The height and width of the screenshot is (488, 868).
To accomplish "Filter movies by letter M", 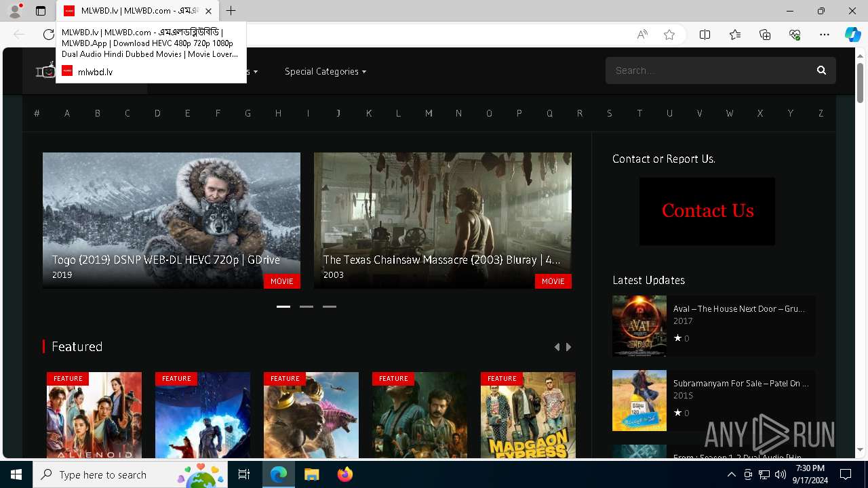I will pyautogui.click(x=429, y=113).
